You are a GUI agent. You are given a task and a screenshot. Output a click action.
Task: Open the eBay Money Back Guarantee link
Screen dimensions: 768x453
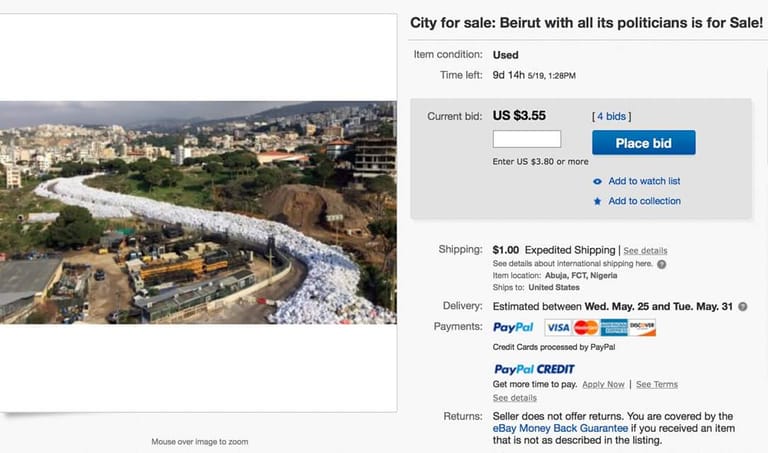coord(560,428)
